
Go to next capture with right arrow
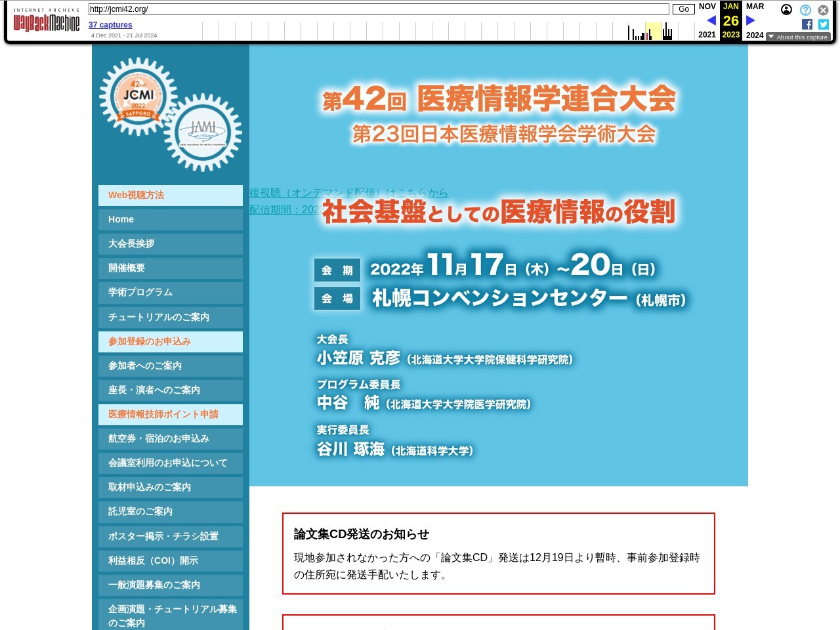(x=751, y=20)
